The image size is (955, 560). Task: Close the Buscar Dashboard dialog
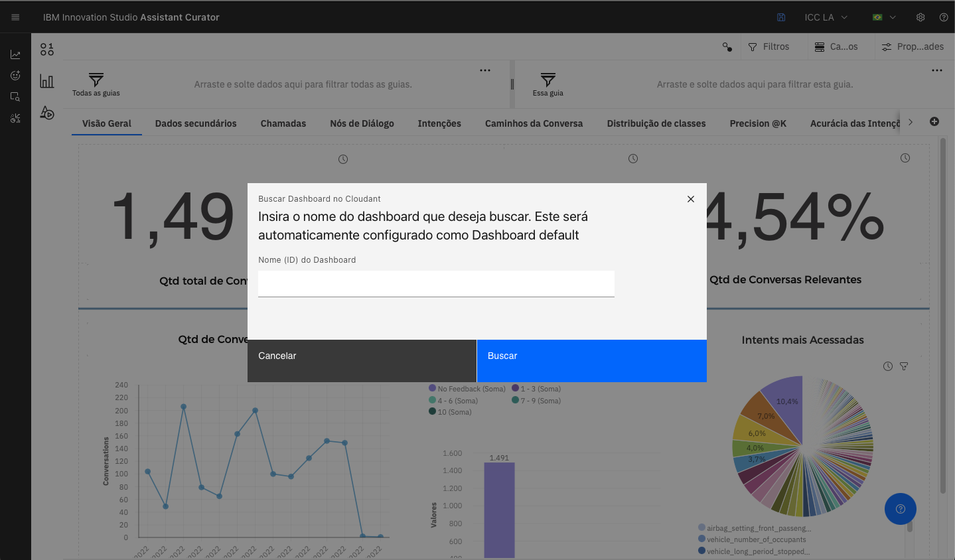pyautogui.click(x=691, y=199)
